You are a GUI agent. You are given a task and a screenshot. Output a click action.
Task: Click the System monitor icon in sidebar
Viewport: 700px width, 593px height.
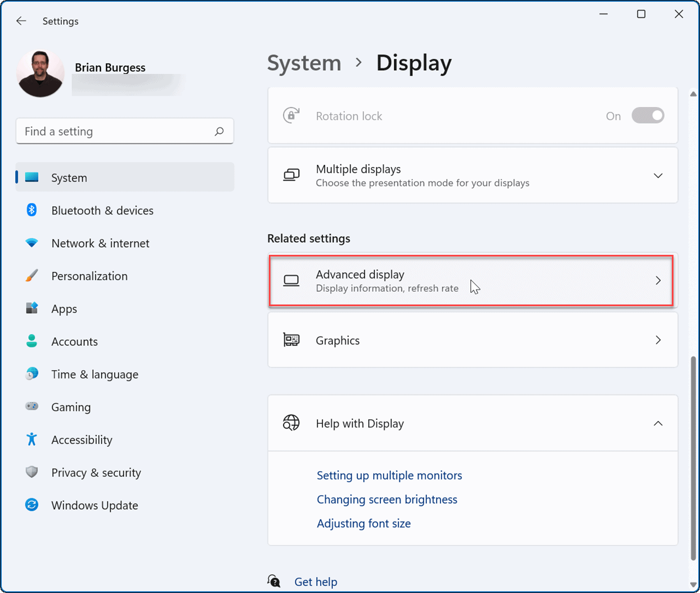[x=32, y=177]
